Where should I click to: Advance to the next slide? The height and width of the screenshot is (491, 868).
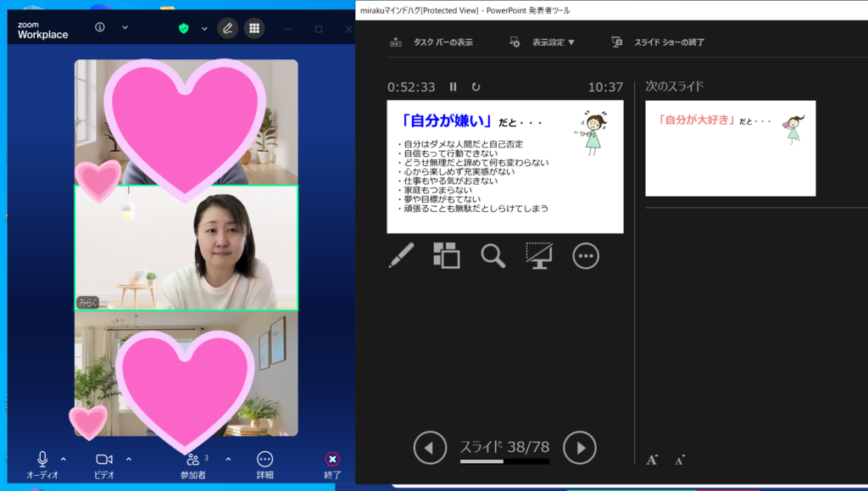pyautogui.click(x=580, y=448)
